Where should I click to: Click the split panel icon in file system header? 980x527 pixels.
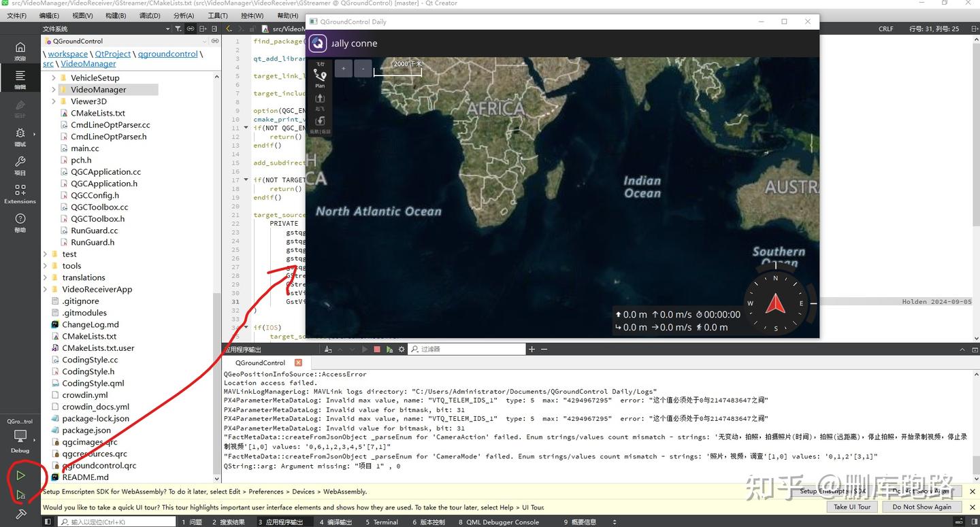203,29
